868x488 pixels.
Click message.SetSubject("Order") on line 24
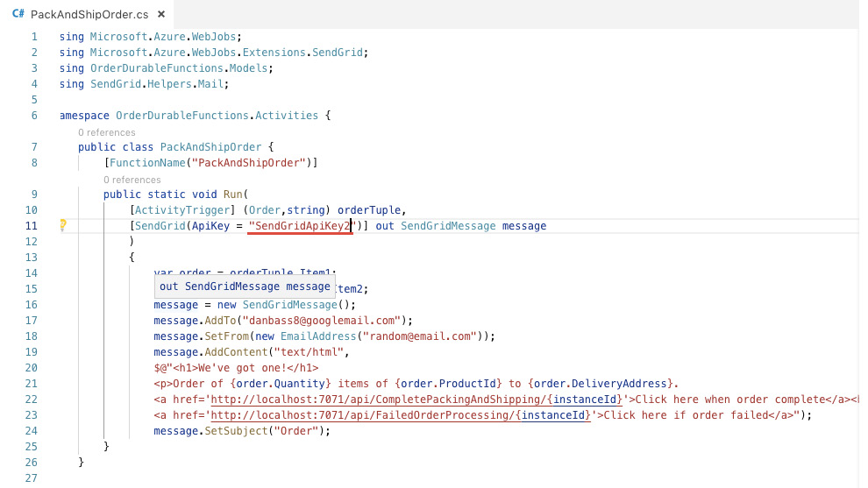pyautogui.click(x=241, y=431)
